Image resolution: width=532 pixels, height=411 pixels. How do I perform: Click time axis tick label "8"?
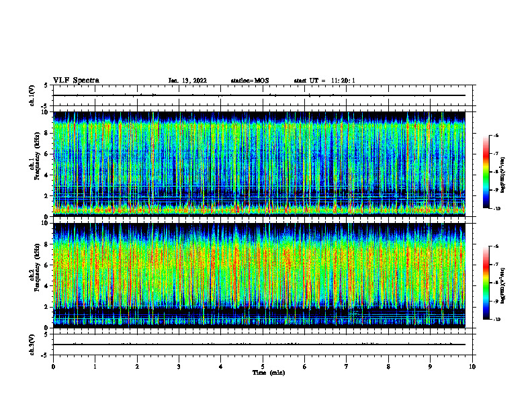pyautogui.click(x=388, y=367)
